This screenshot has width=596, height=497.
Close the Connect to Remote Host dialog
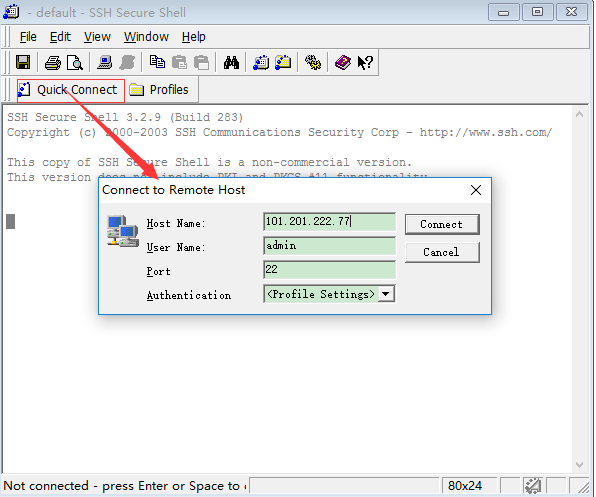click(476, 190)
